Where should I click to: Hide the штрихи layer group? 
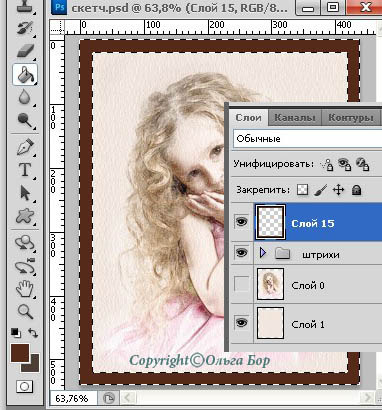click(x=242, y=253)
